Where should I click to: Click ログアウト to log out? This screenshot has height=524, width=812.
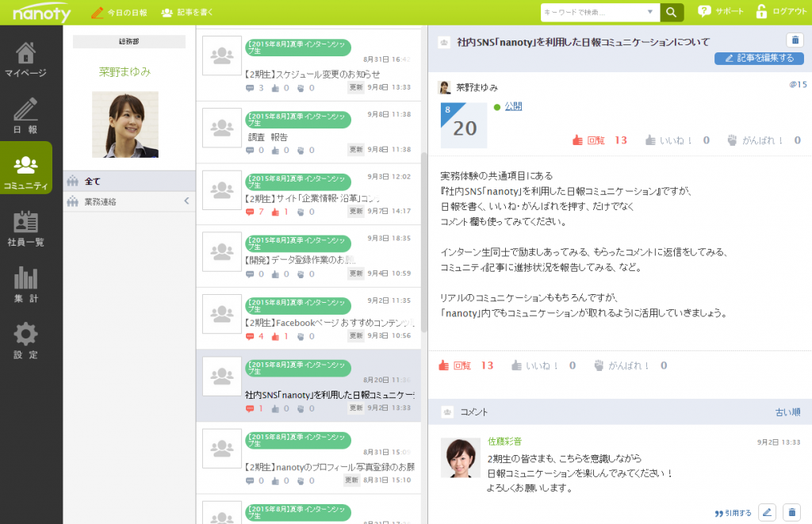(x=781, y=11)
